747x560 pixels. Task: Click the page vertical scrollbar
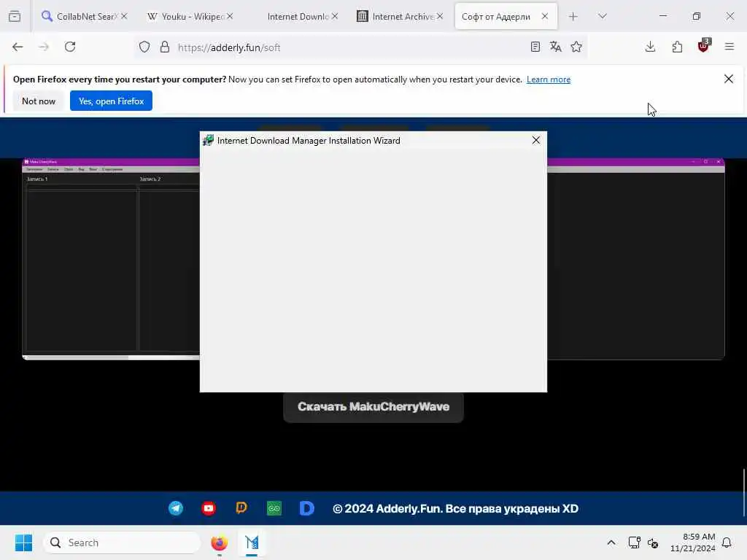click(744, 493)
